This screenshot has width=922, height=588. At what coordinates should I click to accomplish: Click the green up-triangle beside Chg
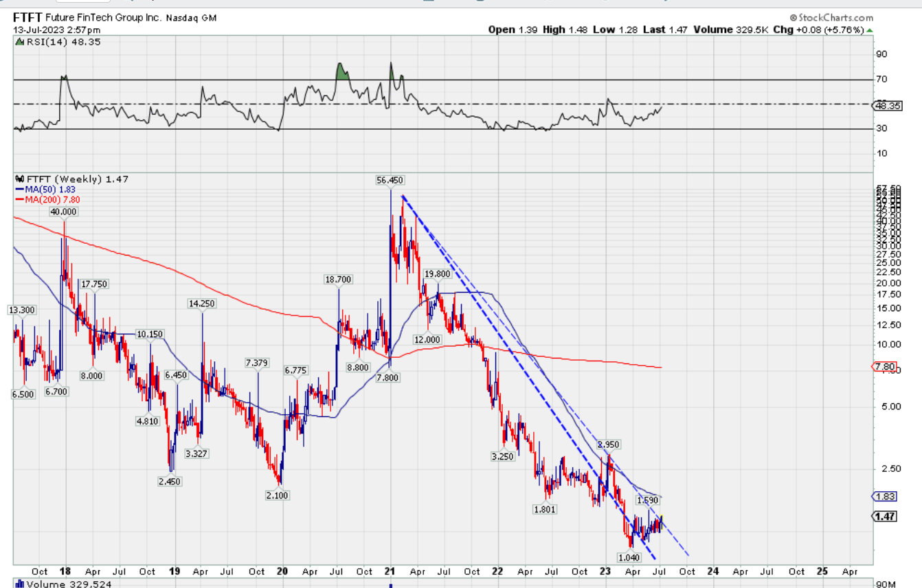click(x=870, y=30)
